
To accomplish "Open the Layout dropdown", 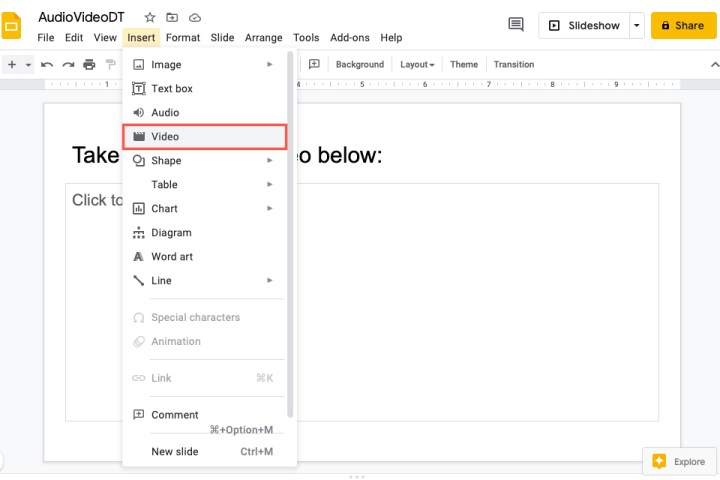I will coord(417,64).
